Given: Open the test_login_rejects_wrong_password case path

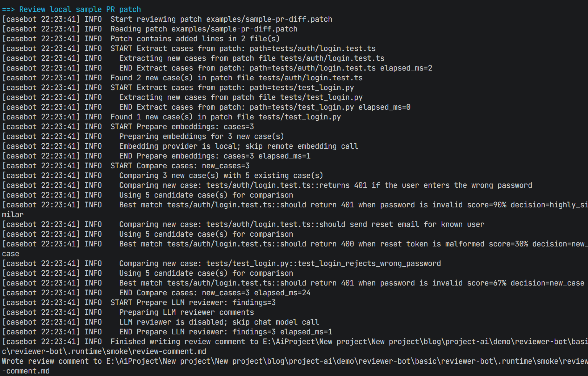Looking at the screenshot, I should coord(324,263).
